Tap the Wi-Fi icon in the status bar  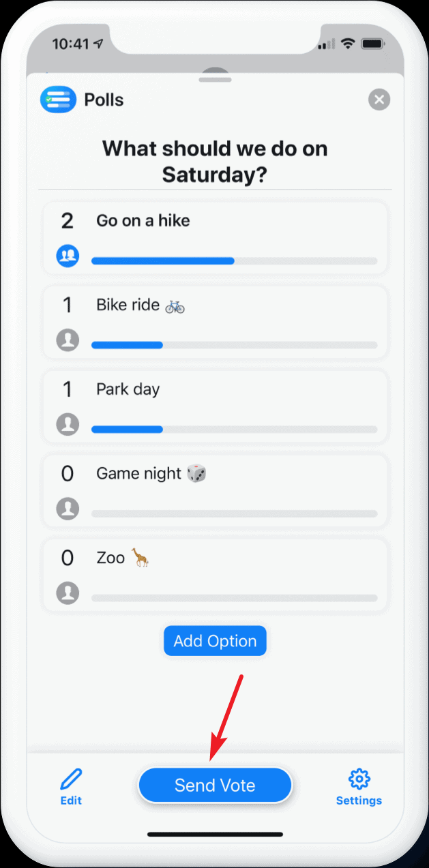click(x=349, y=44)
